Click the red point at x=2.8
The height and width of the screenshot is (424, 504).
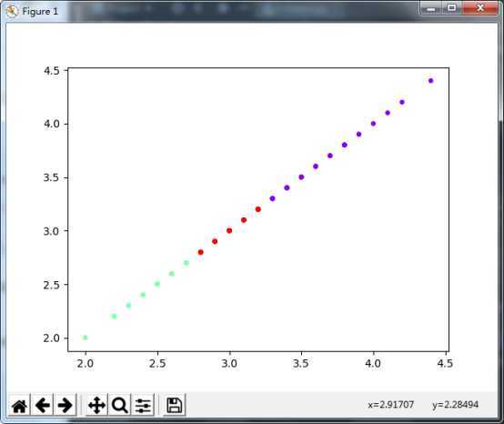point(200,252)
